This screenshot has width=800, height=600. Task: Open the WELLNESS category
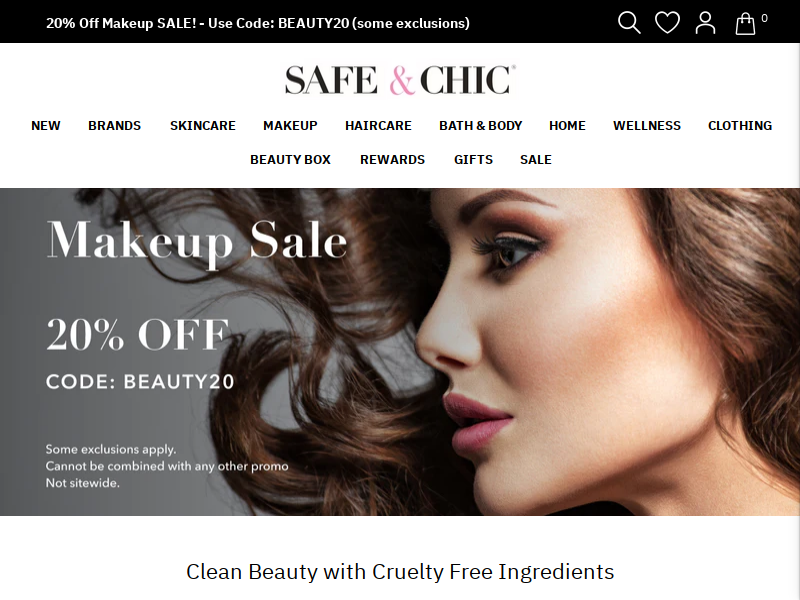(647, 126)
